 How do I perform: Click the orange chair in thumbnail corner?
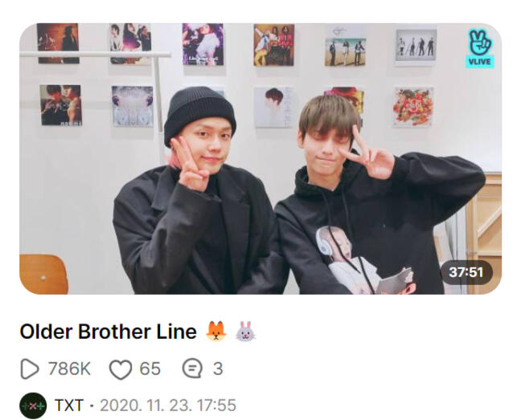point(43,274)
